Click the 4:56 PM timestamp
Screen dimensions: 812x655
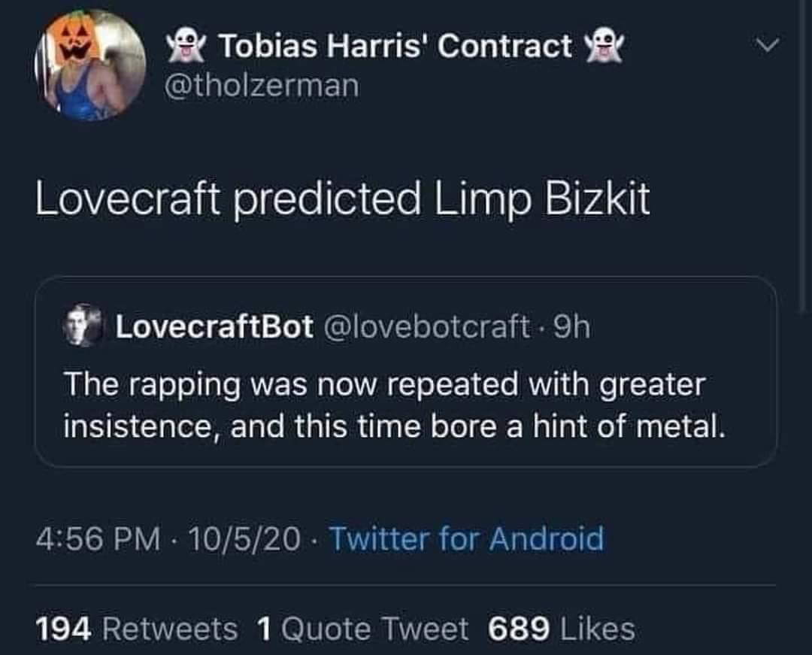(x=98, y=539)
